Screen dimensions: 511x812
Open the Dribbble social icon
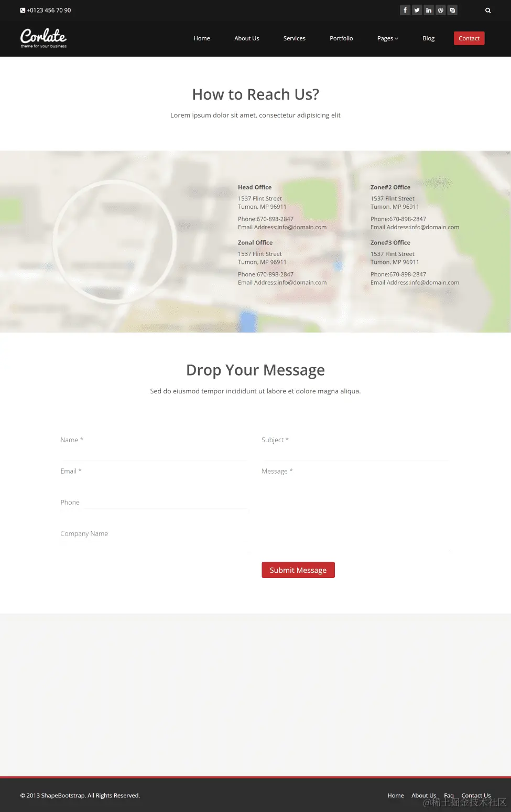pos(441,10)
